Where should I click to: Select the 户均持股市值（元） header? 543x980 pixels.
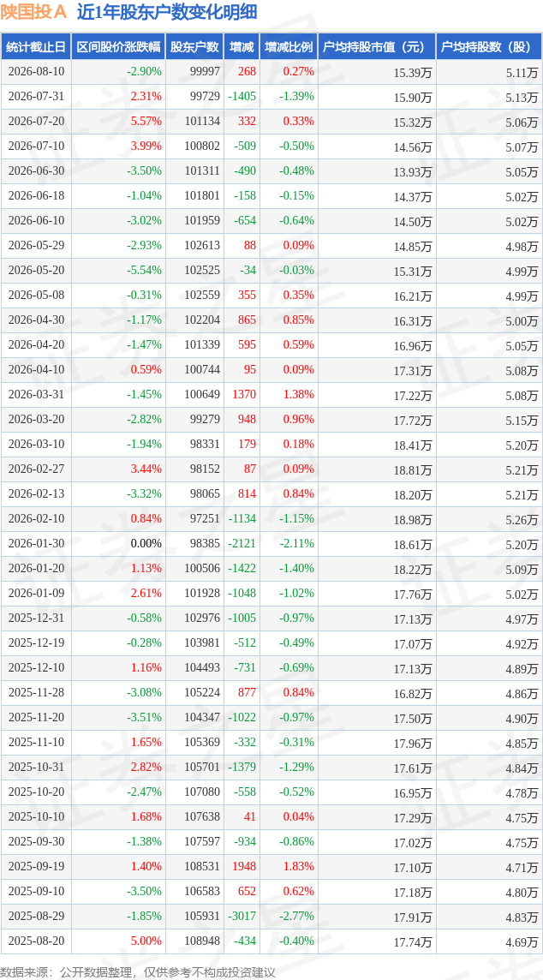tap(376, 47)
